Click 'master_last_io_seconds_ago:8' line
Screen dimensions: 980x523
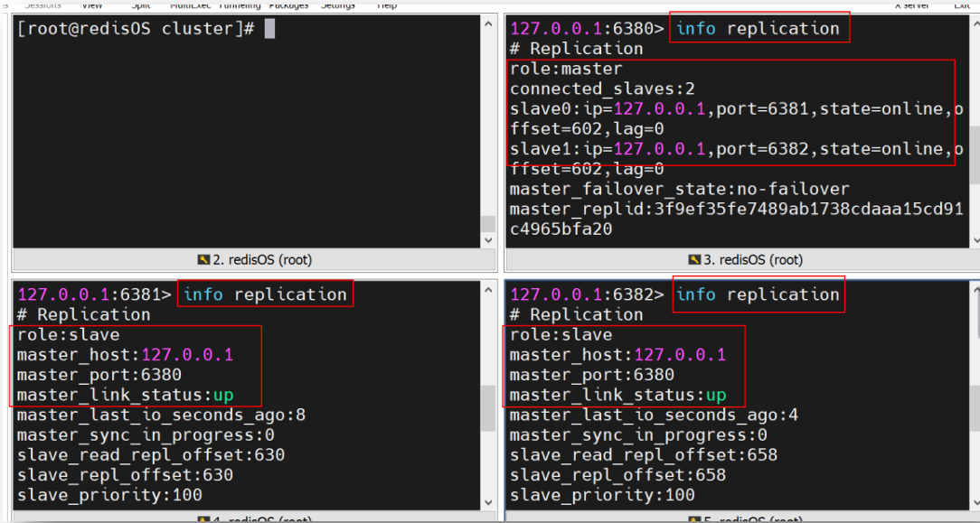coord(161,415)
